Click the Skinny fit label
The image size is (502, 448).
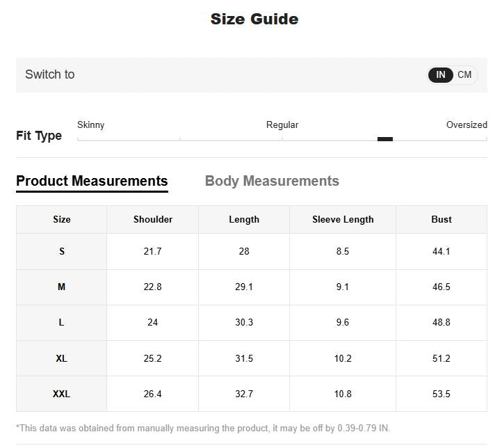pos(90,125)
